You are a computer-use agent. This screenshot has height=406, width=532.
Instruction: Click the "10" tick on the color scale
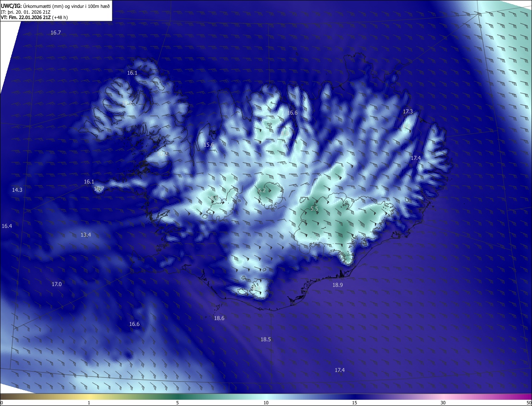pos(266,403)
